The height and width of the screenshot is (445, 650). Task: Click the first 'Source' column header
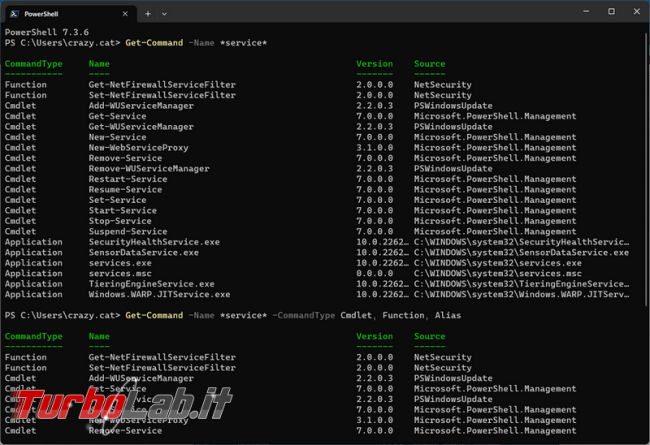(x=429, y=64)
